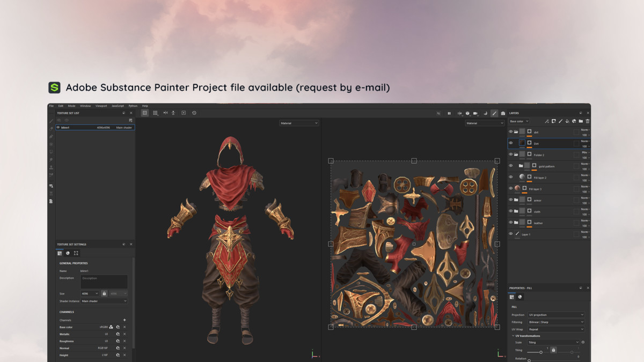644x362 pixels.
Task: Pause the engine computations
Action: coord(449,113)
